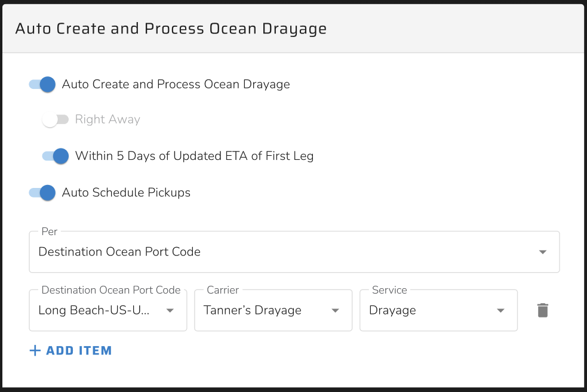The image size is (587, 392).
Task: Click the Per field's dropdown arrow
Action: point(542,252)
